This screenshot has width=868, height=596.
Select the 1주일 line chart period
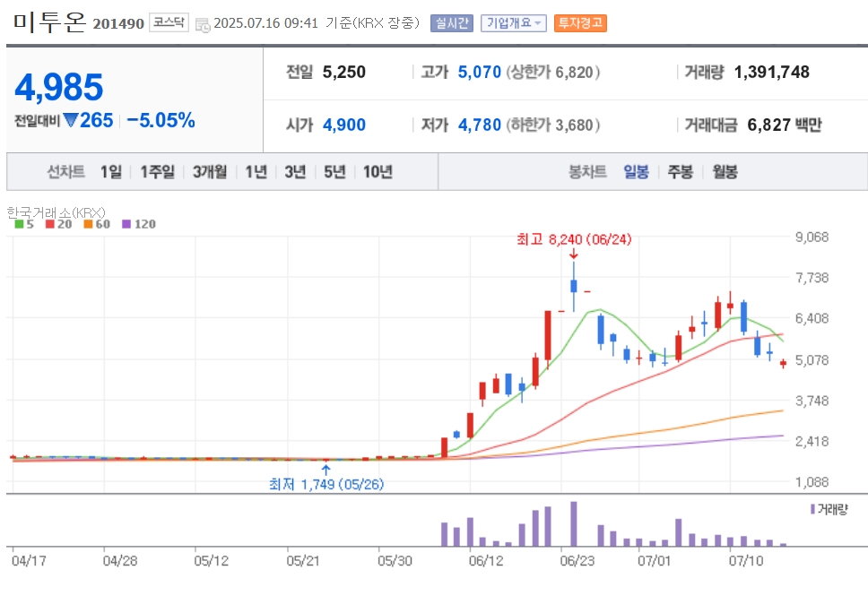157,172
